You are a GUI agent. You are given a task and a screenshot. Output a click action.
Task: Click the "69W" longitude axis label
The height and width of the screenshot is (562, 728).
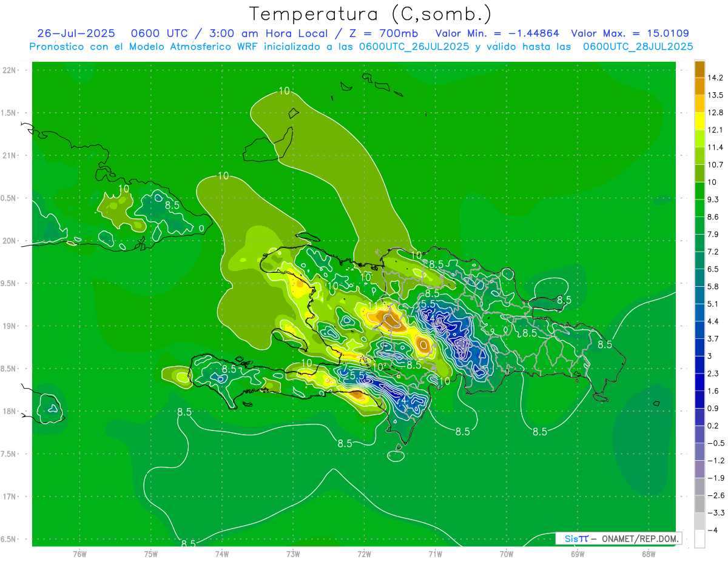[x=577, y=554]
